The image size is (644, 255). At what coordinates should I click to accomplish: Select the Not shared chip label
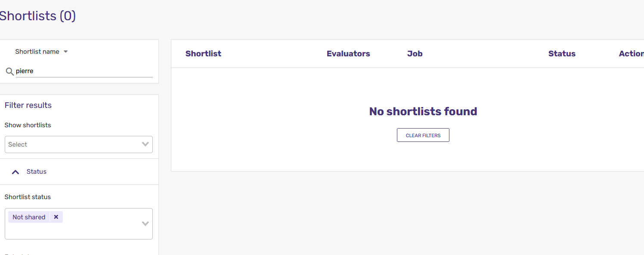(29, 217)
